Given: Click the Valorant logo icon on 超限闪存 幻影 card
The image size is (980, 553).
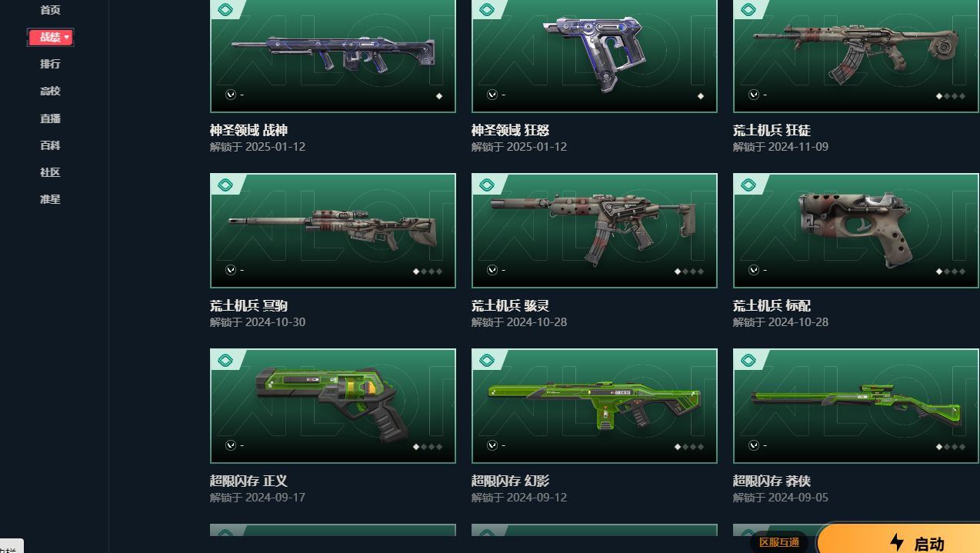Looking at the screenshot, I should tap(492, 445).
